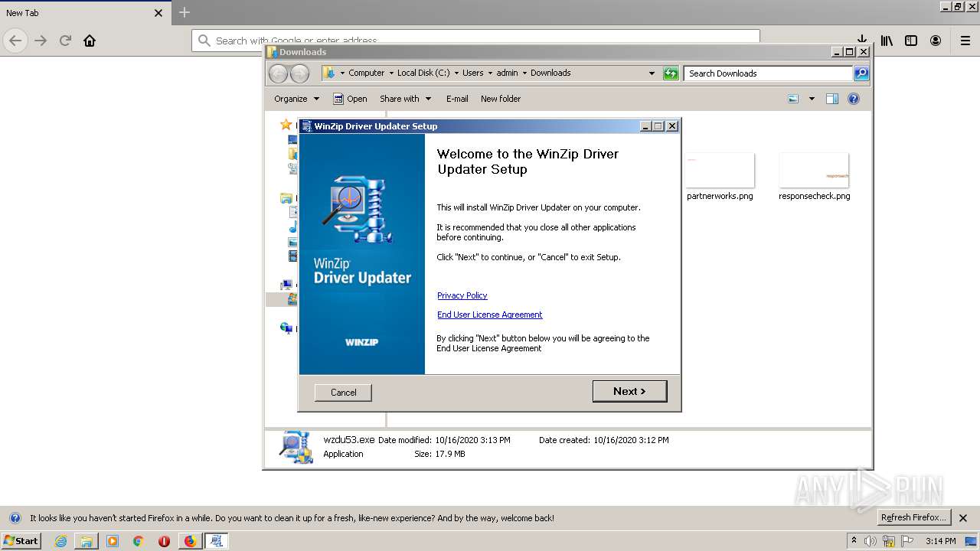Open the Firefox account icon

point(936,41)
